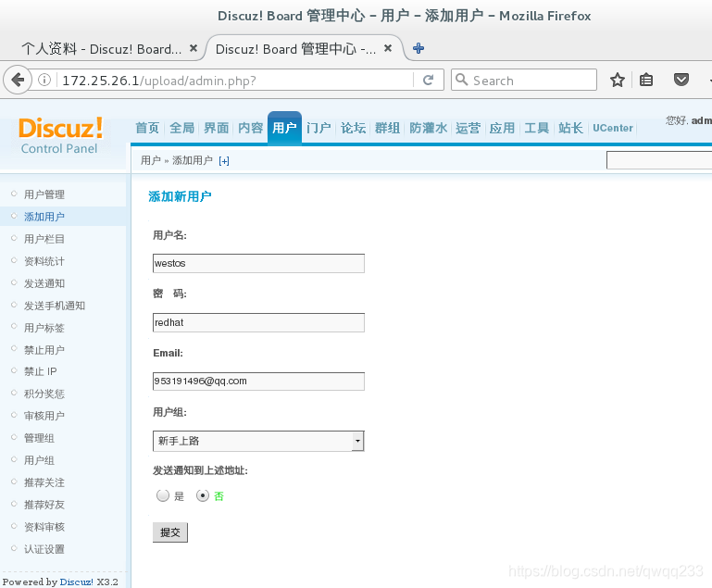Focus the Email field with 953191496@qq.com
Screen dimensions: 712x588
258,382
